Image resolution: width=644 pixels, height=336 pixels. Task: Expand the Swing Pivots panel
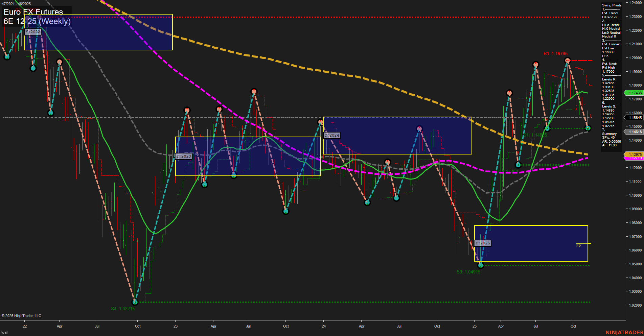(x=611, y=5)
